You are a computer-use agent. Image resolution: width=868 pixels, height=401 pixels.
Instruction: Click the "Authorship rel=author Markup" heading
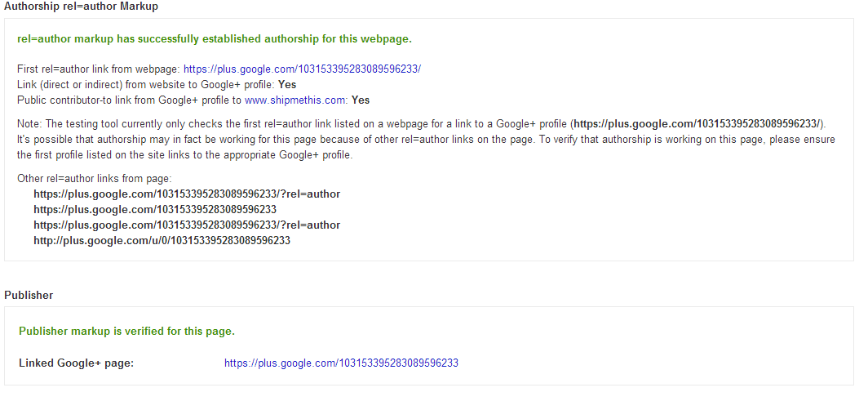[x=82, y=7]
